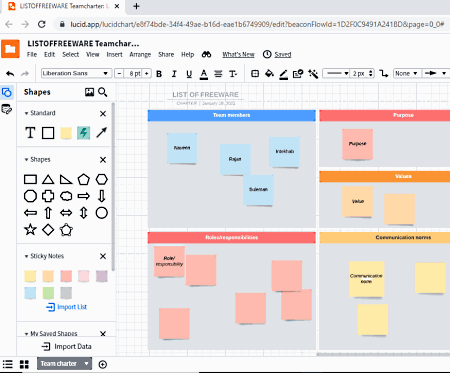Click the shape lock options icon
This screenshot has height=373, width=450.
[x=298, y=73]
